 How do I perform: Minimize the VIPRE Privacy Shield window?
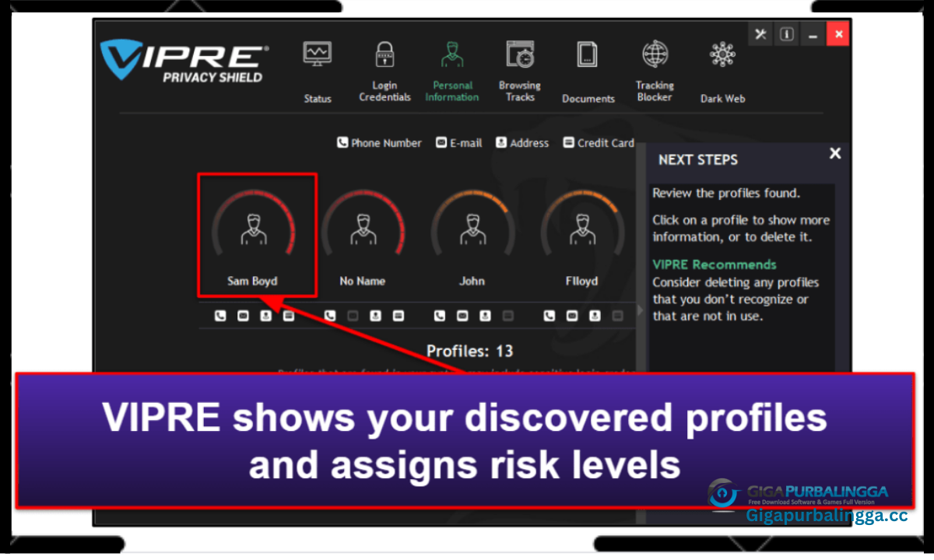(813, 34)
